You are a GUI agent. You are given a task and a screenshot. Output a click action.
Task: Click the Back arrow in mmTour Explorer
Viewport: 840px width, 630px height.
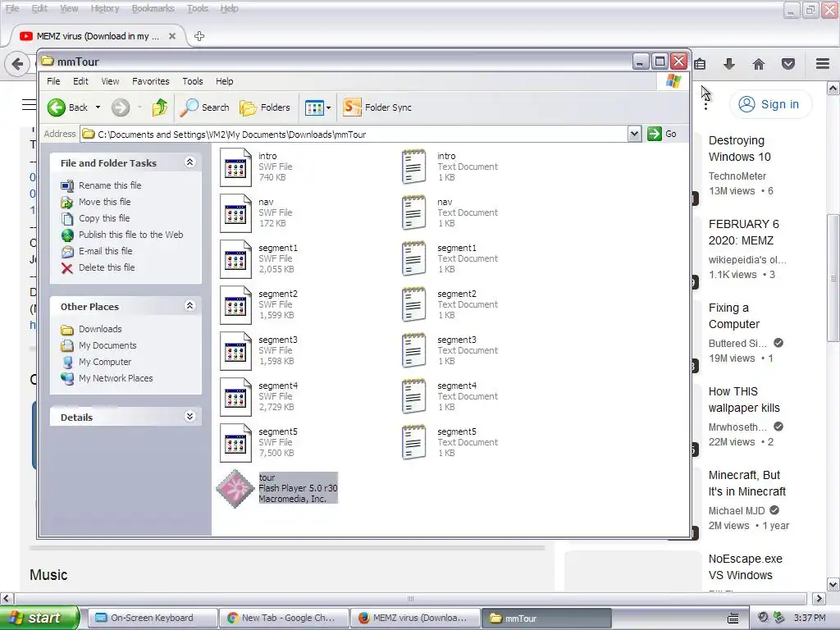coord(57,107)
